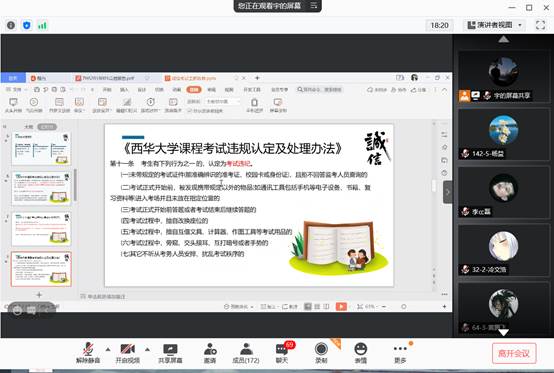
Task: Open the viewing-screen banner menu at top
Action: (314, 6)
